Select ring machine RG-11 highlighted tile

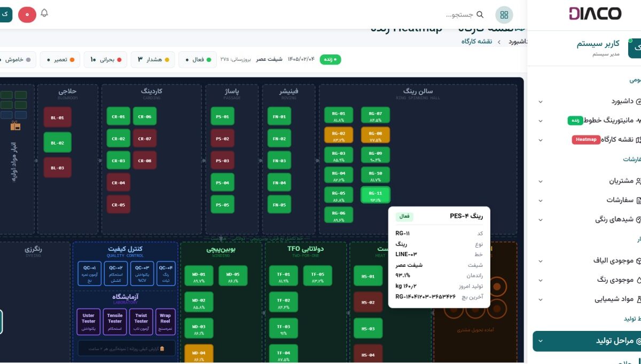pyautogui.click(x=376, y=195)
